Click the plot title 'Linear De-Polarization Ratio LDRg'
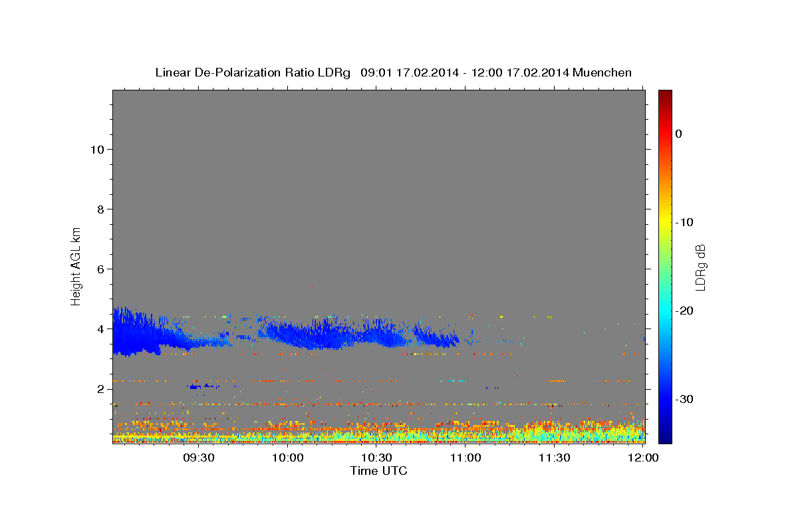 (x=252, y=72)
